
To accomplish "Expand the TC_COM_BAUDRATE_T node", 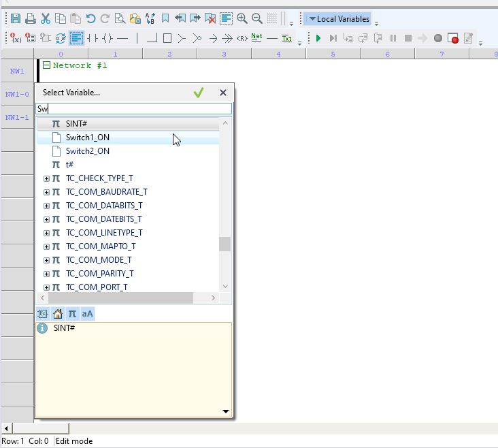I will pyautogui.click(x=46, y=193).
